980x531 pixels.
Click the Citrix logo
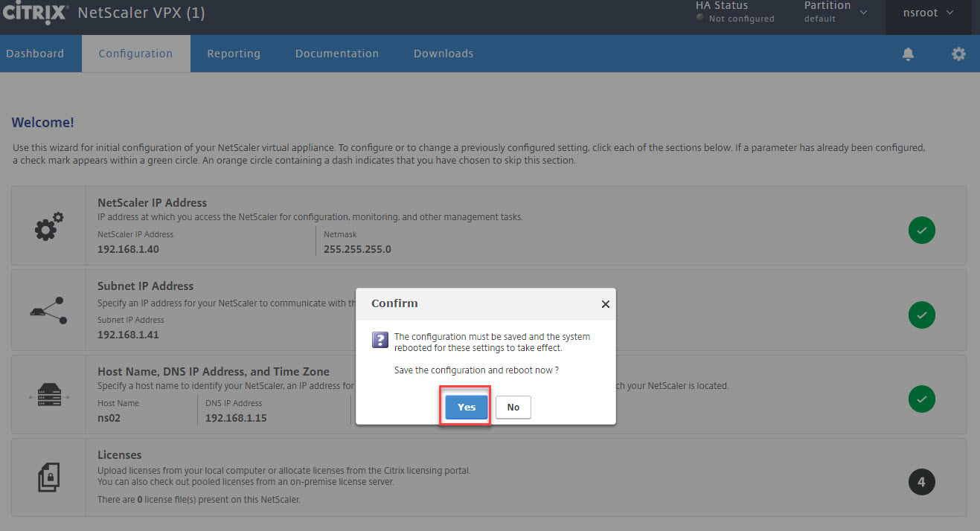tap(36, 13)
